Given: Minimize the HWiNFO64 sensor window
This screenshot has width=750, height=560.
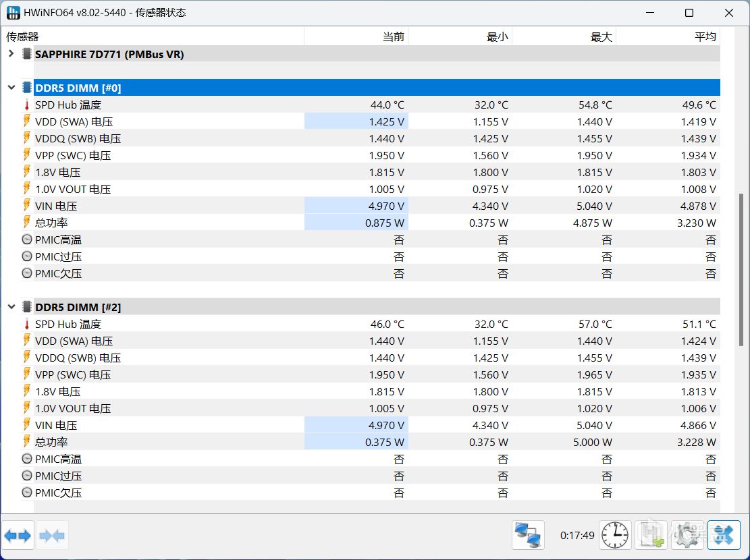Looking at the screenshot, I should (x=650, y=13).
